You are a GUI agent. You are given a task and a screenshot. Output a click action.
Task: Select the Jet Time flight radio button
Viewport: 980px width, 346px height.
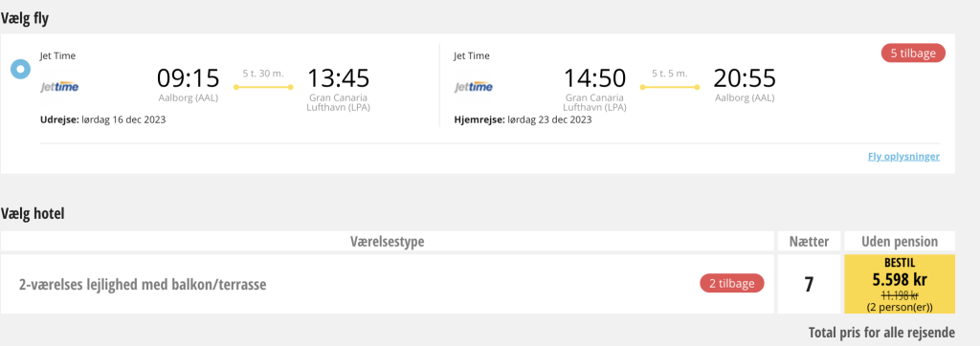pos(21,70)
